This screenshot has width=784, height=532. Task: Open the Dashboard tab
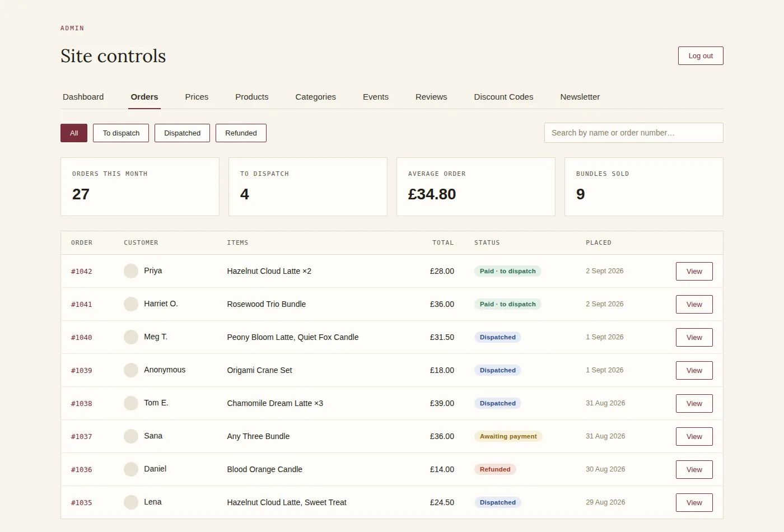coord(83,97)
